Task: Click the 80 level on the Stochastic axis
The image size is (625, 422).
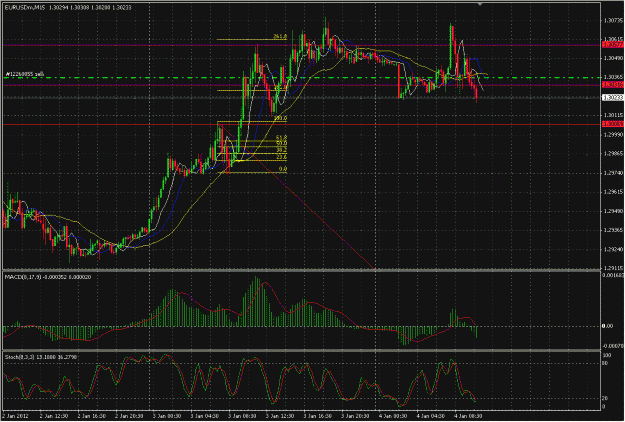Action: point(604,363)
